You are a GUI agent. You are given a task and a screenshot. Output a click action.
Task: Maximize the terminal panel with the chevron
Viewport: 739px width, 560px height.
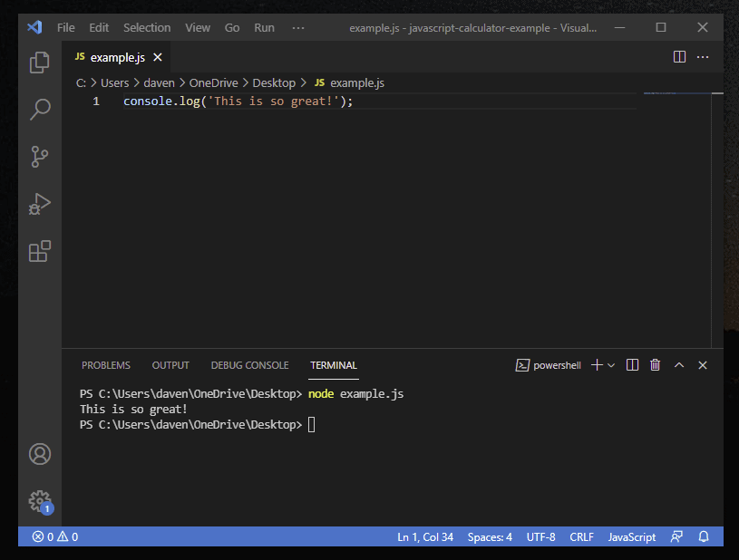[x=678, y=364]
